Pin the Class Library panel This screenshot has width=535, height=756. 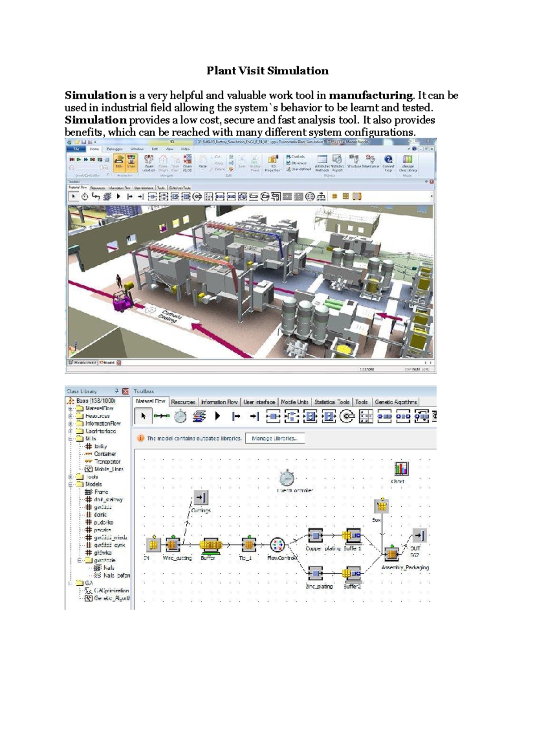click(x=117, y=391)
